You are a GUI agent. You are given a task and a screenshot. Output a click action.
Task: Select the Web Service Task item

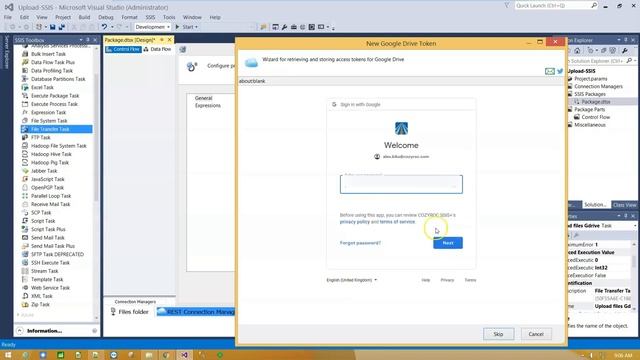50,288
